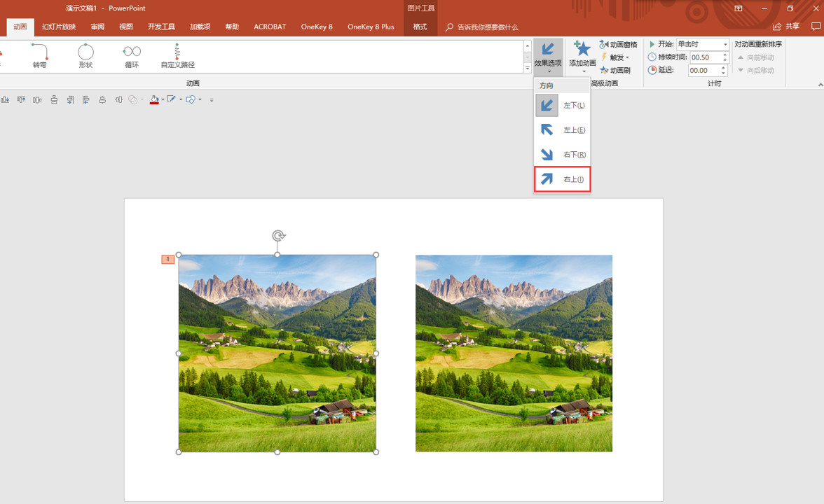Open the comments speech bubble icon

coord(816,27)
